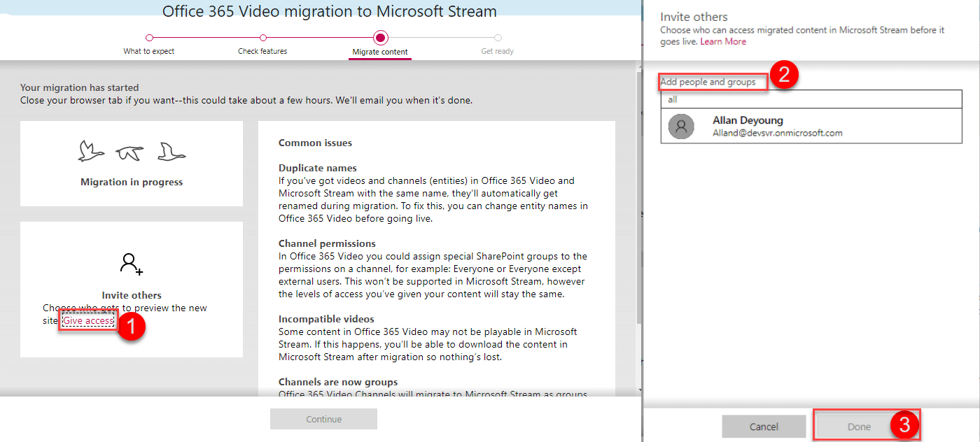Open the 'What to expect' step label
The image size is (980, 442).
click(x=149, y=51)
